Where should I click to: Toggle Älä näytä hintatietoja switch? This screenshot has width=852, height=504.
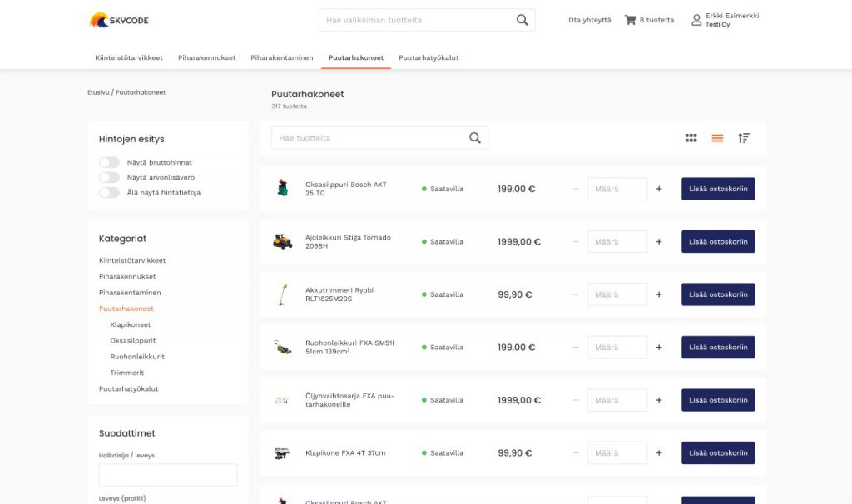(x=109, y=193)
